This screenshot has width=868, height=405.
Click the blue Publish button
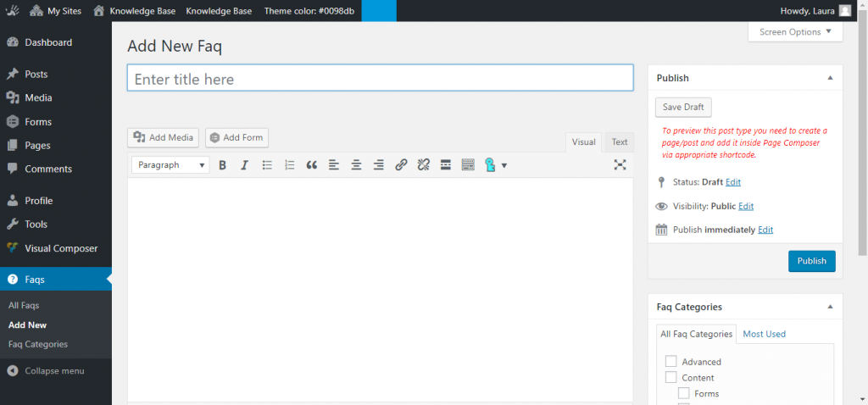(x=811, y=261)
